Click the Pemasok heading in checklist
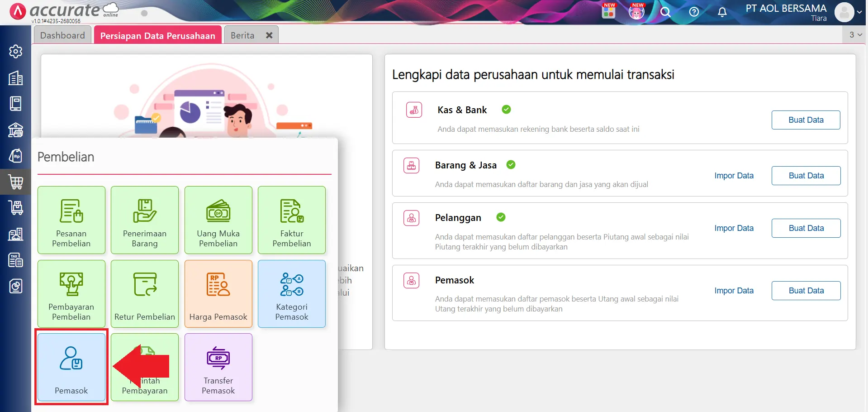Screen dimensions: 868x412 coord(455,280)
